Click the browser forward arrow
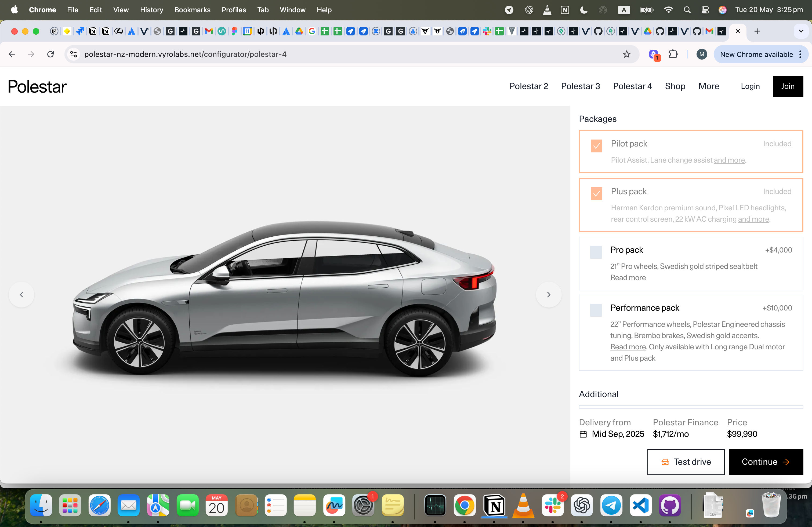The height and width of the screenshot is (527, 812). pyautogui.click(x=31, y=54)
